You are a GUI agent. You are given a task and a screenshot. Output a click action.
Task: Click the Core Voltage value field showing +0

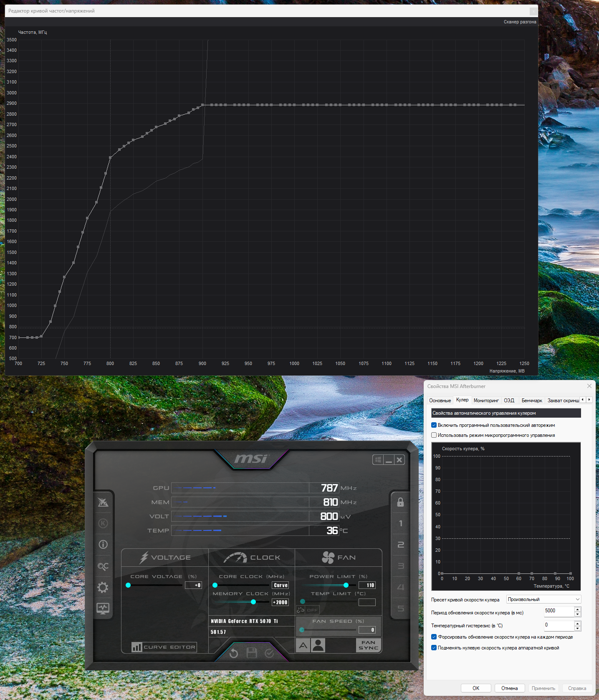click(193, 585)
